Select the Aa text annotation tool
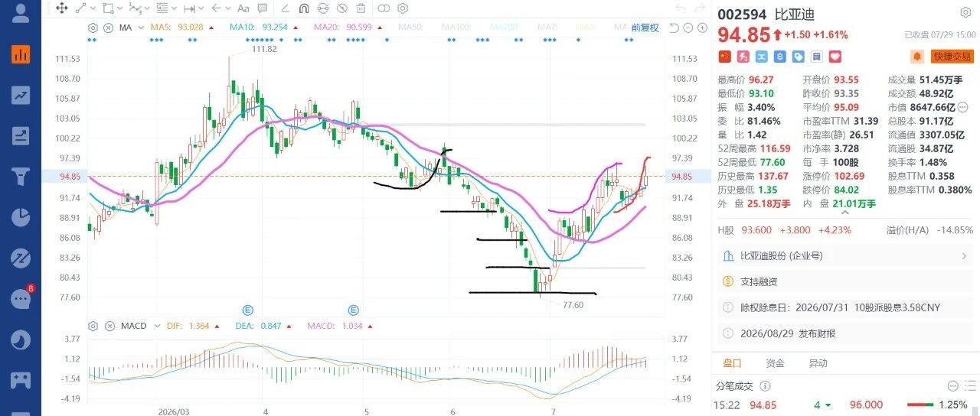The image size is (980, 416). click(243, 9)
